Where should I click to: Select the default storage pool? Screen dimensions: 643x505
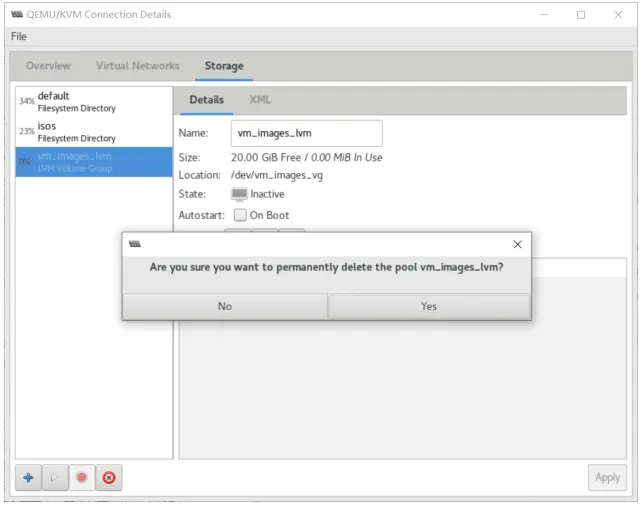point(94,102)
